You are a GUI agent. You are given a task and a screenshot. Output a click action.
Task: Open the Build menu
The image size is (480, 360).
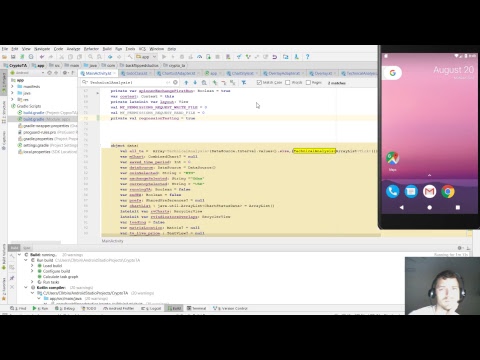107,49
